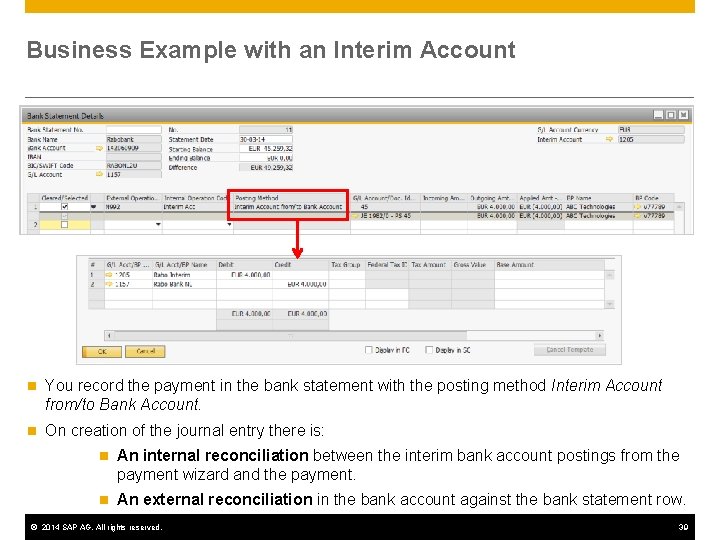
Task: Open link arrow for account 1157 journal row
Action: point(109,284)
